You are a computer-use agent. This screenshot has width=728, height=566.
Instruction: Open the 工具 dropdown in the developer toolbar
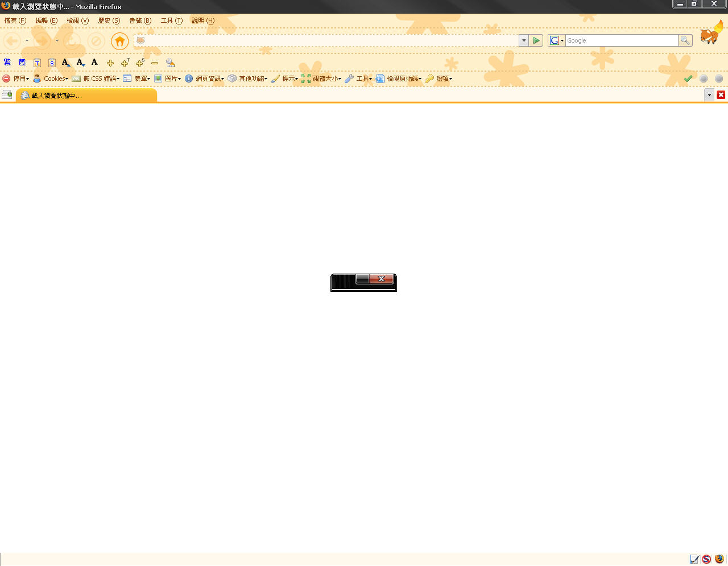[358, 79]
